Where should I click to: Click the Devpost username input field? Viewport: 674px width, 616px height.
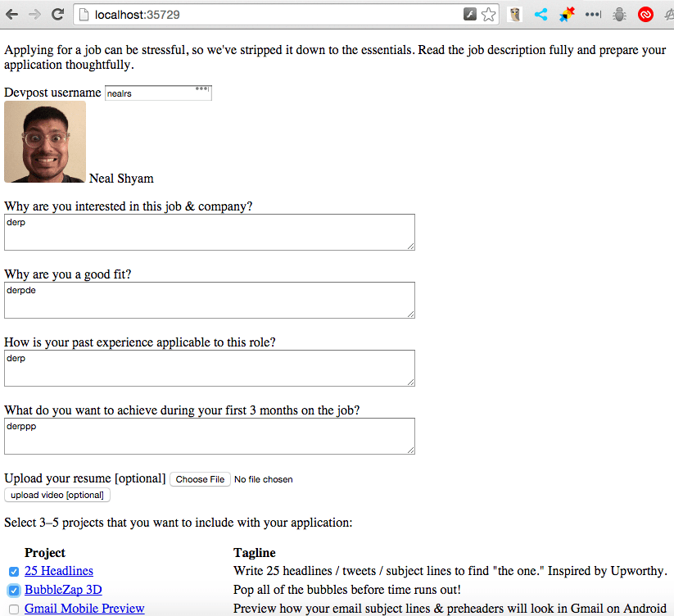[158, 93]
